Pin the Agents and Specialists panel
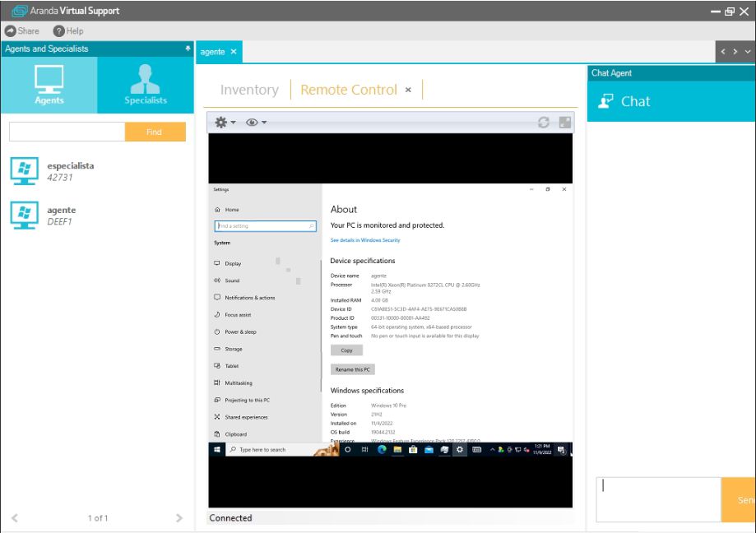 coord(188,49)
